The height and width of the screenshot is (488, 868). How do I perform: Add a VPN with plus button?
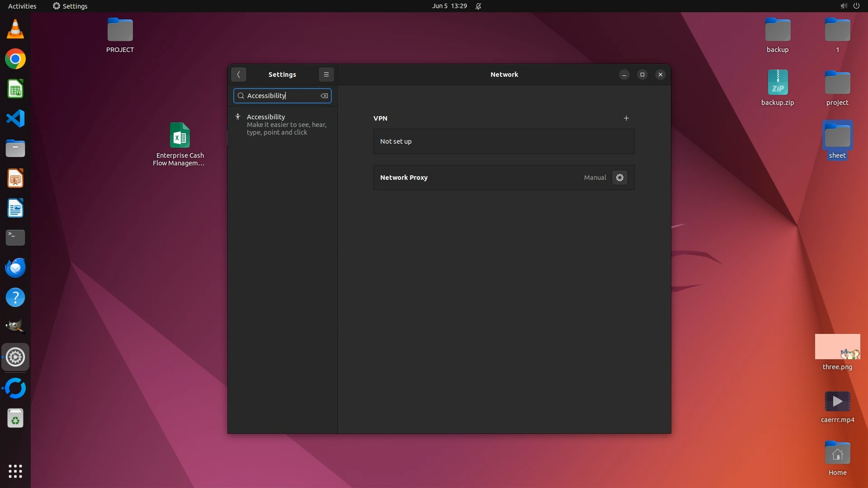(626, 118)
